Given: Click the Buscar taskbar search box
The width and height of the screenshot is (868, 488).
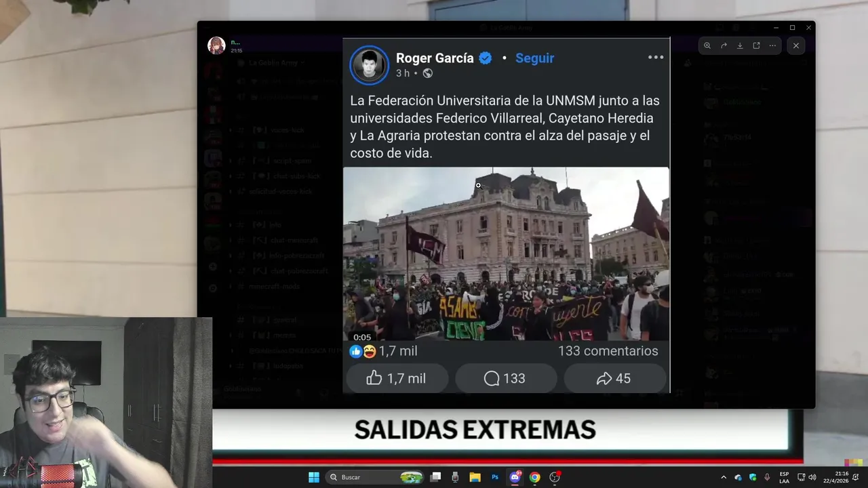Looking at the screenshot, I should coord(374,477).
